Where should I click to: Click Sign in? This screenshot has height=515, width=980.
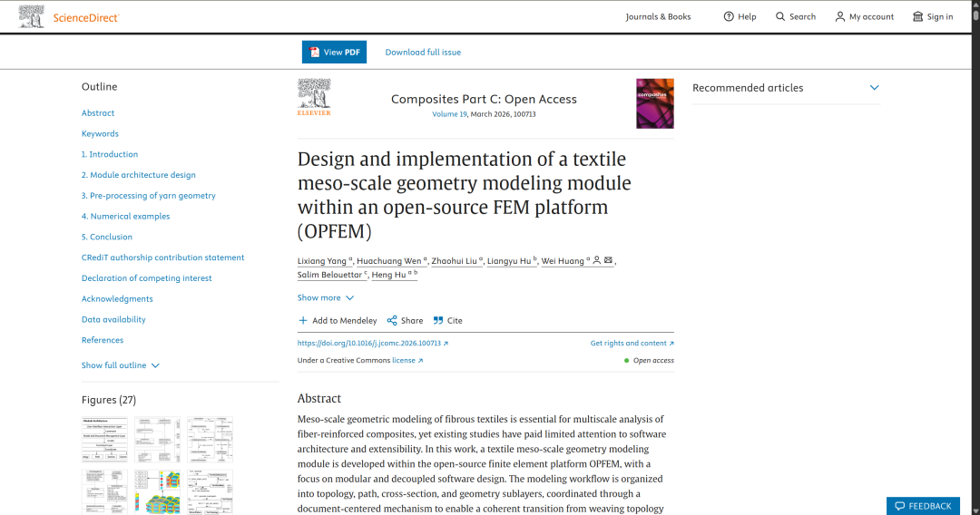[x=933, y=17]
